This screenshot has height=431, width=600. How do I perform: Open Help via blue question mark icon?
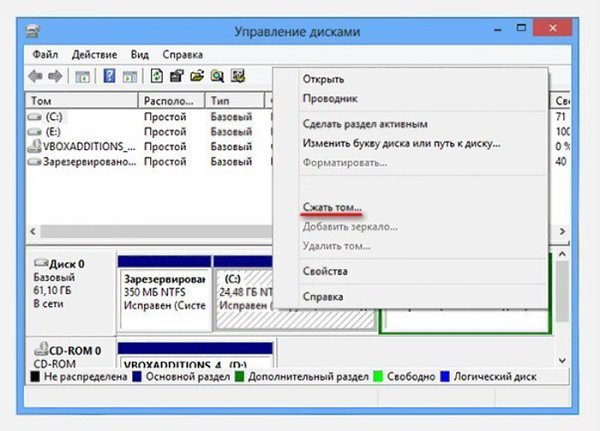click(x=109, y=76)
